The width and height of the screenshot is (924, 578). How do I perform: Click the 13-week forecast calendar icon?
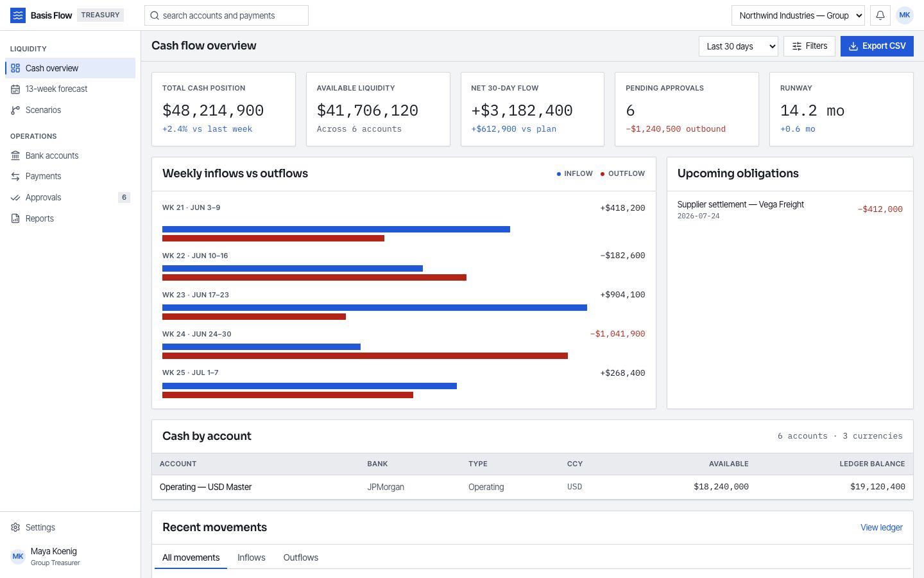coord(15,89)
